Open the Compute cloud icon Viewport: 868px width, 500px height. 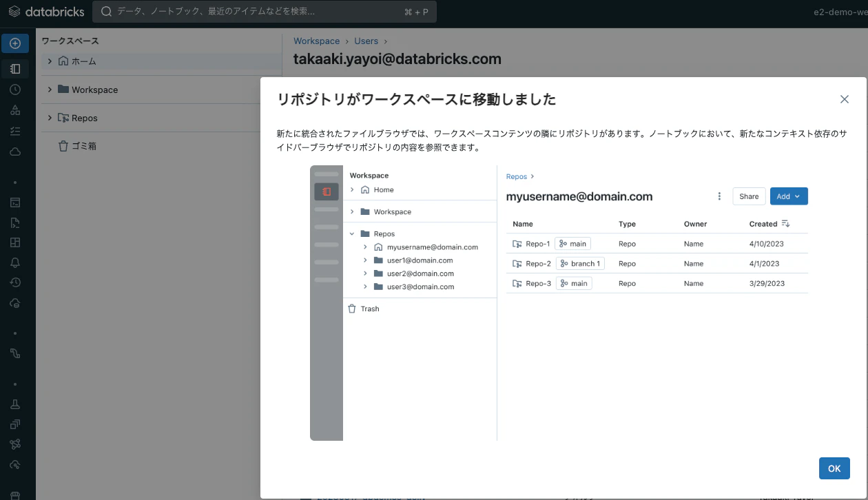(15, 152)
